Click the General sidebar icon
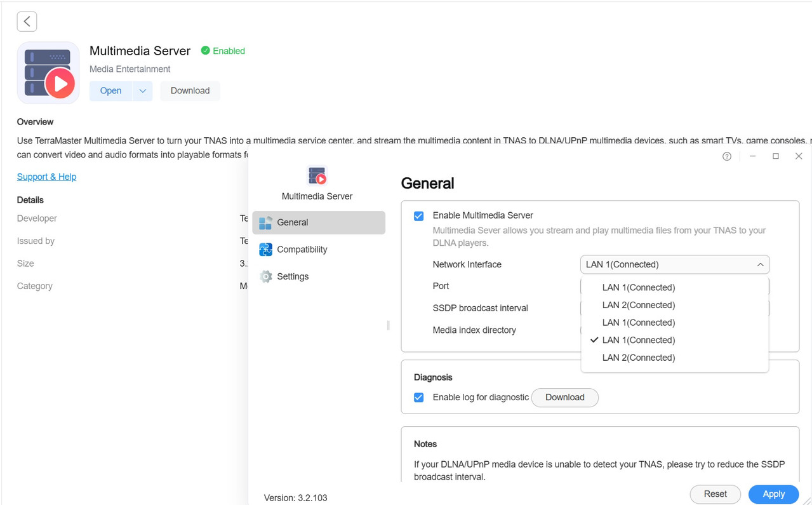Viewport: 812px width, 505px height. (x=265, y=222)
